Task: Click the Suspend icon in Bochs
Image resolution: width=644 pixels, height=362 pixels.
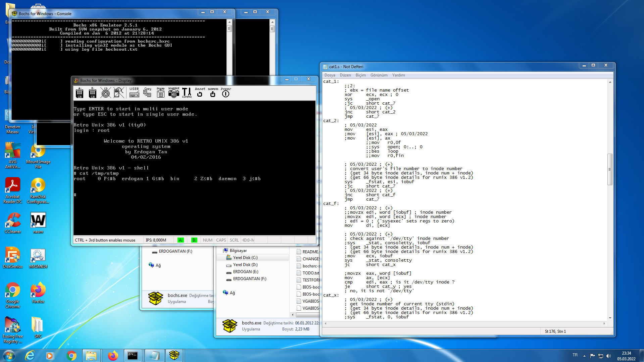Action: coord(213,93)
